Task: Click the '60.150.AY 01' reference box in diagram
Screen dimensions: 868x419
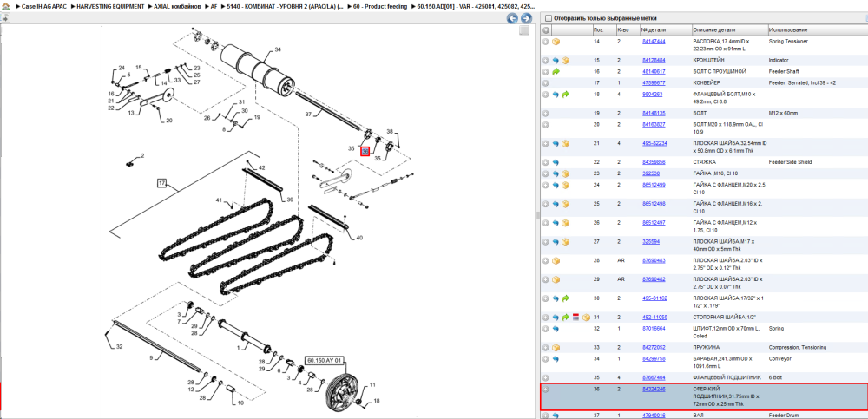Action: point(325,360)
